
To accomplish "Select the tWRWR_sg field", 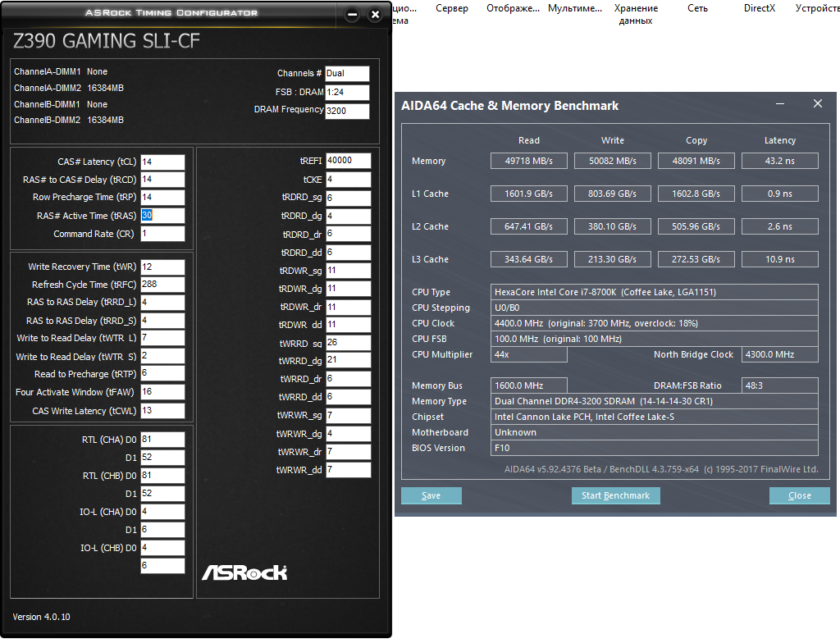I will (348, 415).
